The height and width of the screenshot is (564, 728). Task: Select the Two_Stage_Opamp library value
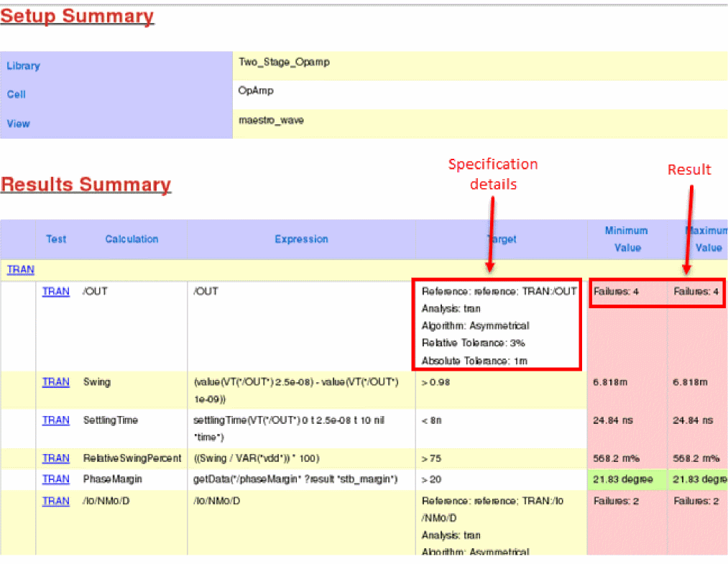(x=284, y=63)
